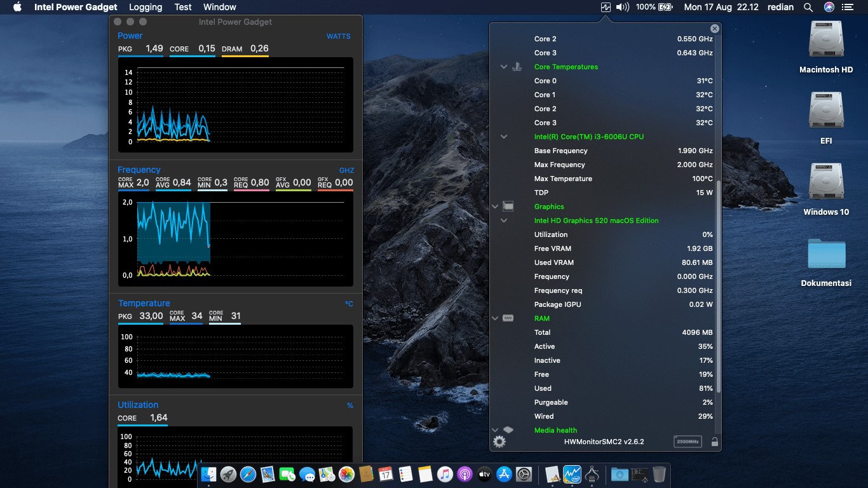Open Calendar icon showing 17
868x488 pixels.
click(x=386, y=474)
